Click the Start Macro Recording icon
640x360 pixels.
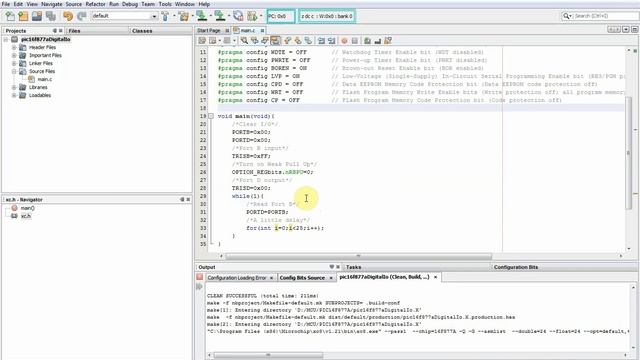[x=344, y=40]
